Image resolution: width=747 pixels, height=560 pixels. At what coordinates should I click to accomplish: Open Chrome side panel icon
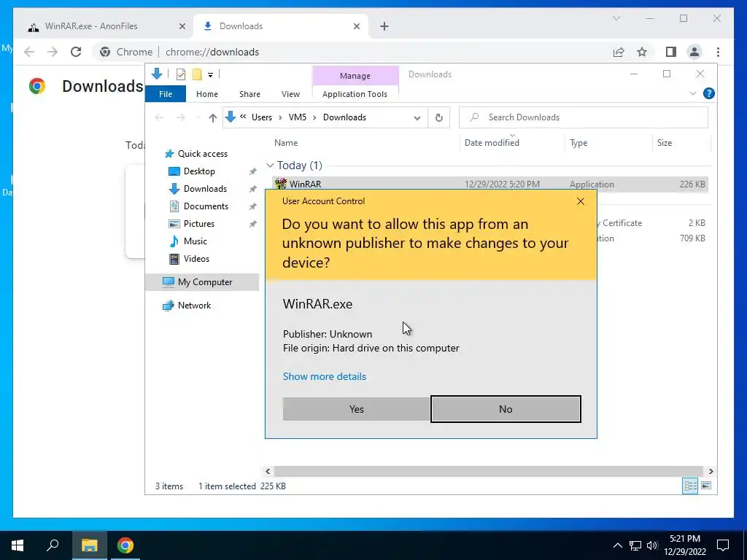pyautogui.click(x=671, y=52)
